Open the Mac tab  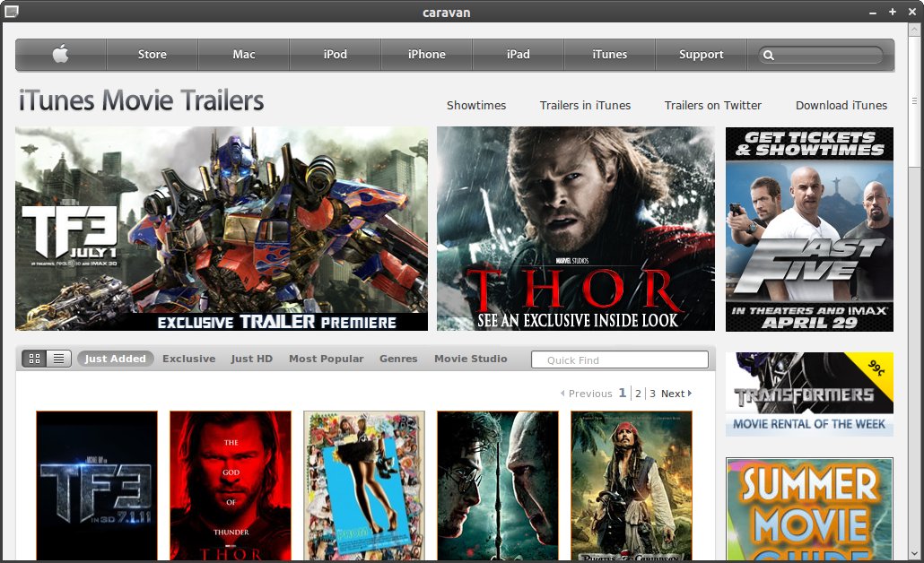[x=243, y=54]
